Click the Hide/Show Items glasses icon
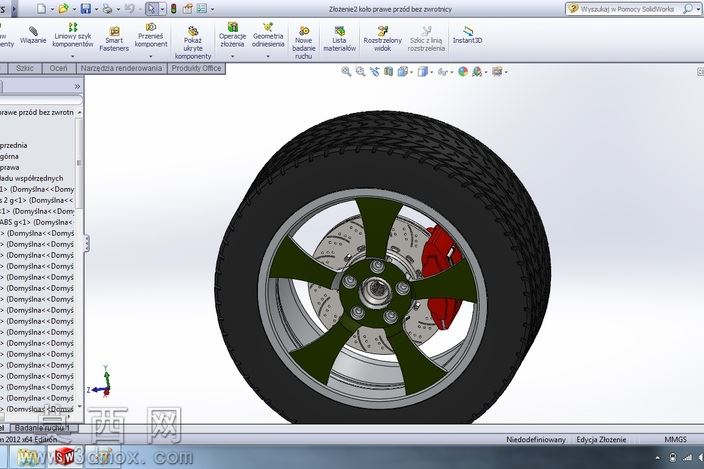The height and width of the screenshot is (469, 704). coord(442,71)
